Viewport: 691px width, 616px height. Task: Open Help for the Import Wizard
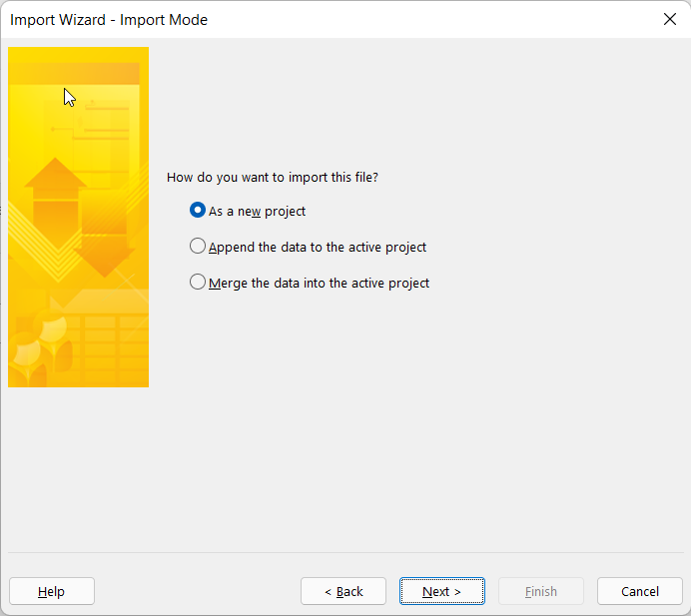[52, 591]
